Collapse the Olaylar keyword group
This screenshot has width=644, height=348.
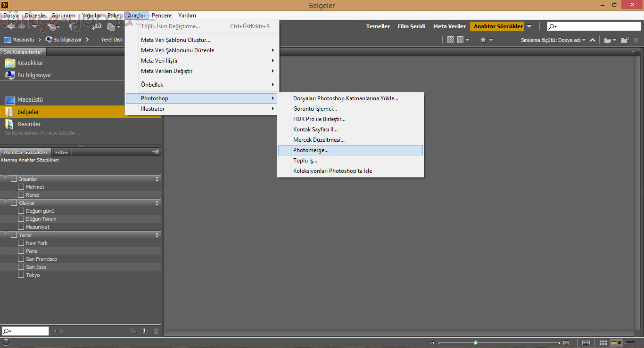pos(5,202)
